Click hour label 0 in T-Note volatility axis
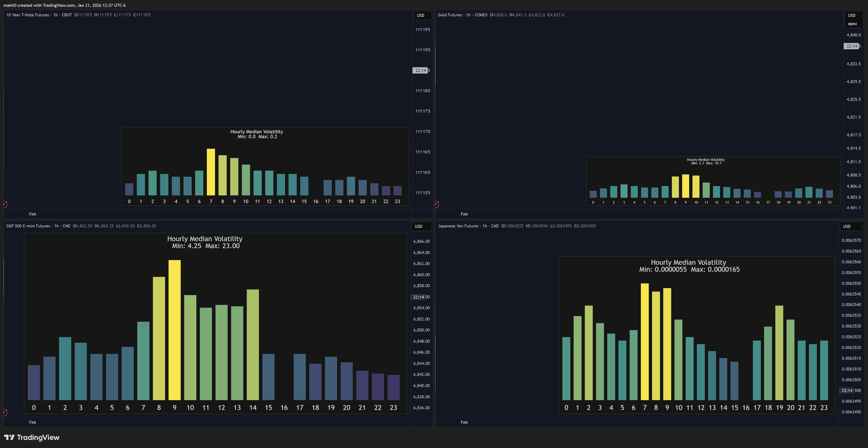This screenshot has height=448, width=868. (x=129, y=201)
